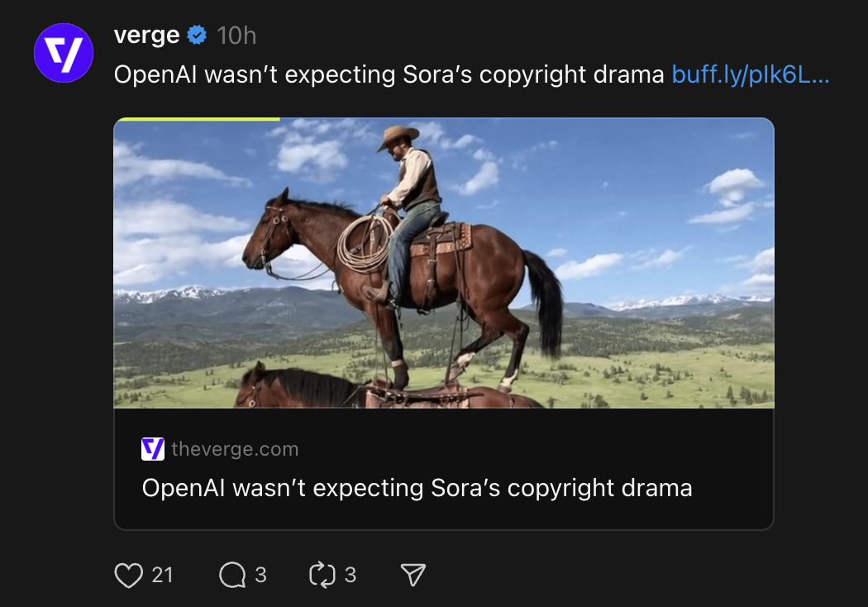Click the theverge.com domain label
Screen dimensions: 868x607
click(235, 449)
